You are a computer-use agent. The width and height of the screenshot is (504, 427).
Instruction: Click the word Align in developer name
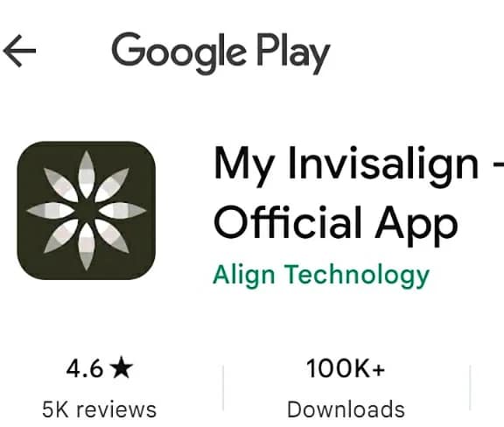tap(244, 276)
